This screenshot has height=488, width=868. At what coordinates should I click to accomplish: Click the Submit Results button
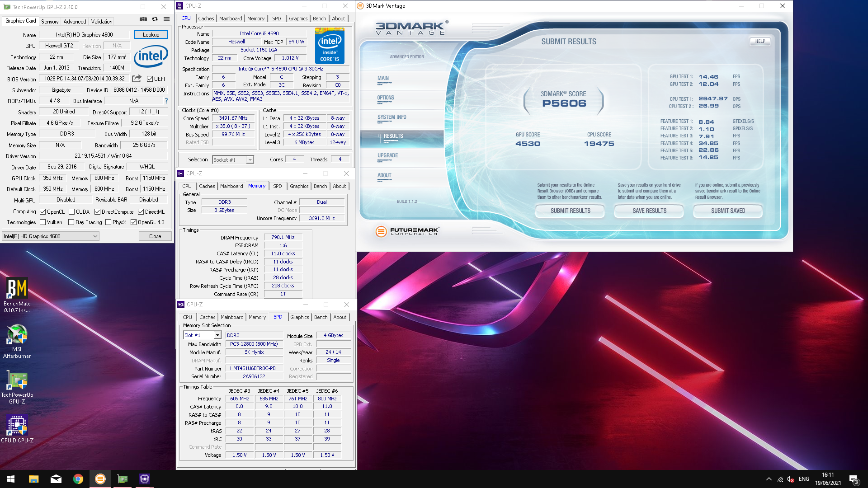click(570, 211)
